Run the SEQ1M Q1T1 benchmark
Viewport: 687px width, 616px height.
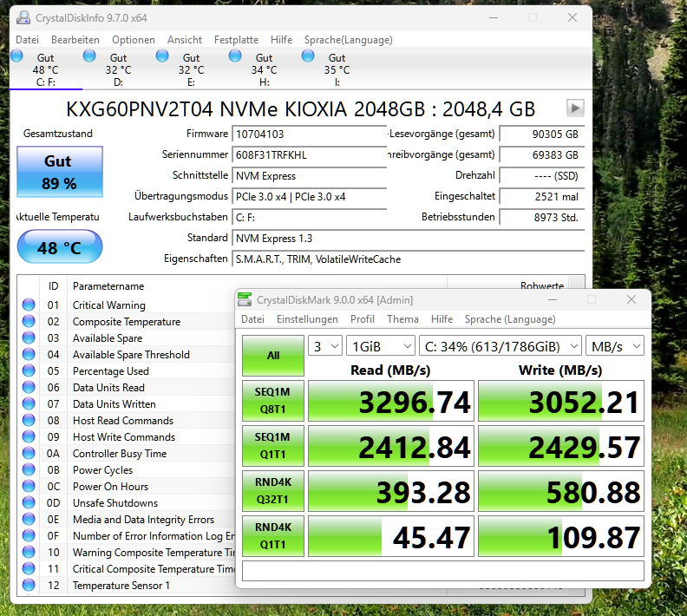coord(273,446)
